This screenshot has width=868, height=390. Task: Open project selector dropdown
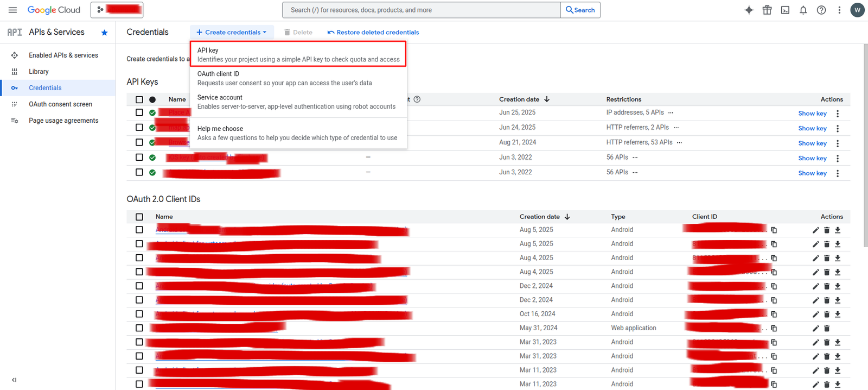click(117, 10)
